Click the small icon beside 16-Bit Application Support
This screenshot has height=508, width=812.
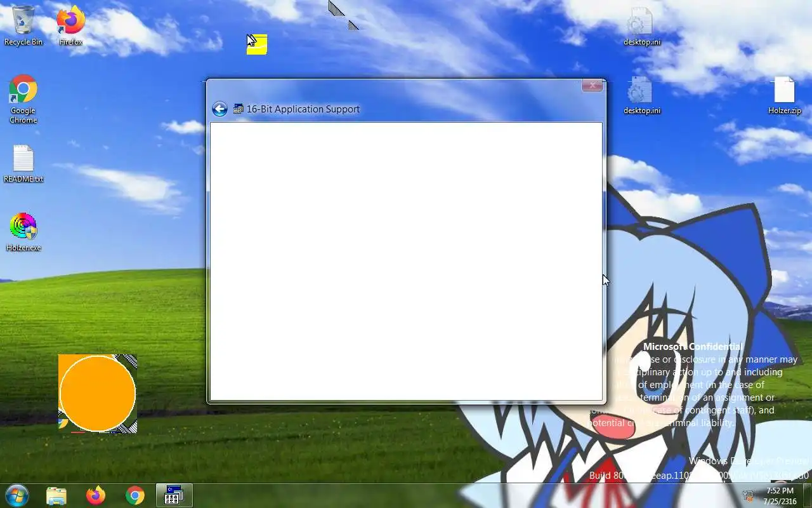coord(239,109)
